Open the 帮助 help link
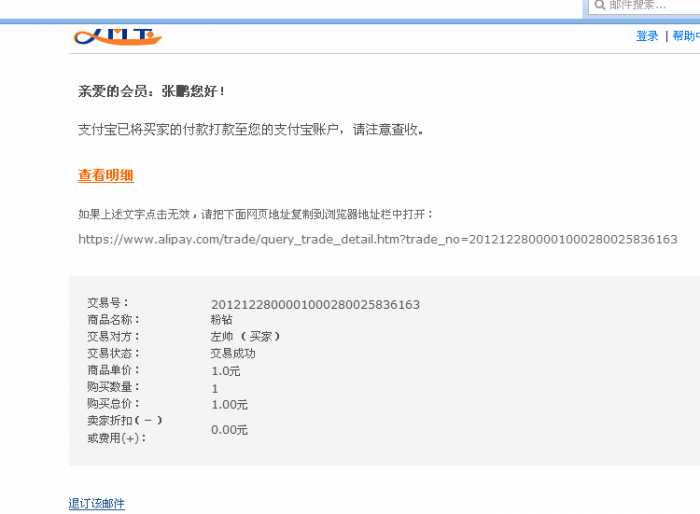The height and width of the screenshot is (514, 700). 686,36
